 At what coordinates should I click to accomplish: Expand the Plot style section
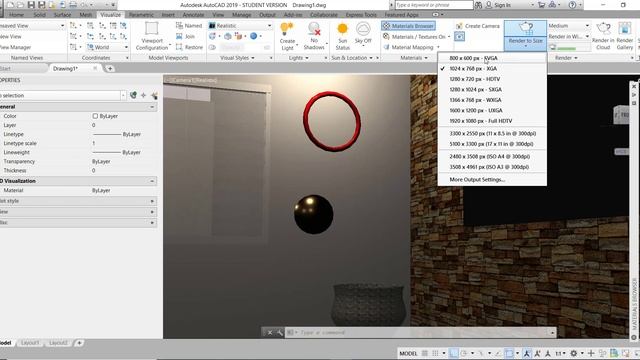pyautogui.click(x=152, y=201)
